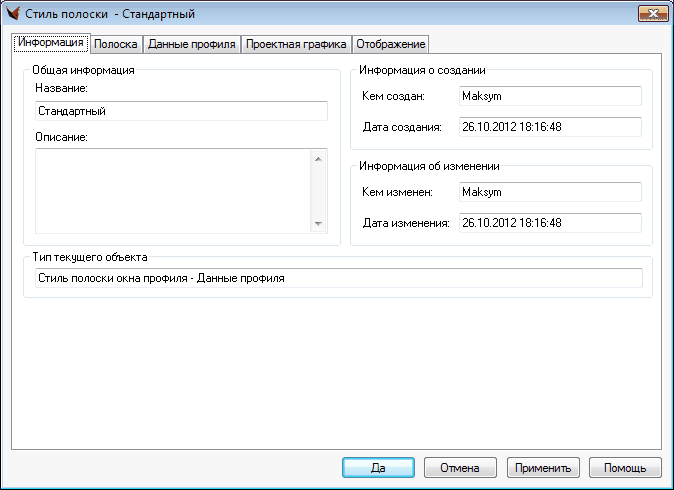Click the Кем изменен field
This screenshot has height=490, width=674.
(548, 192)
